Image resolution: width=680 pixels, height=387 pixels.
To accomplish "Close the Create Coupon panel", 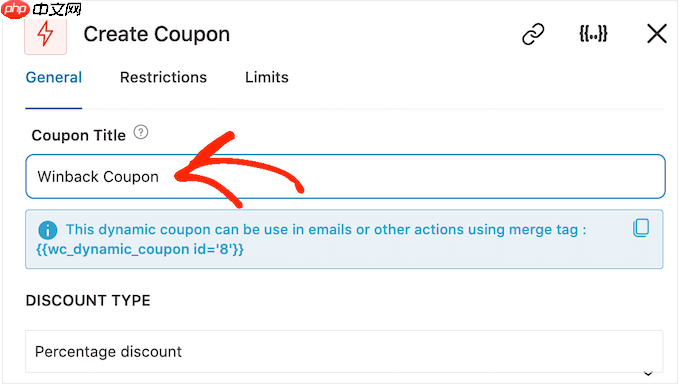I will [x=657, y=33].
